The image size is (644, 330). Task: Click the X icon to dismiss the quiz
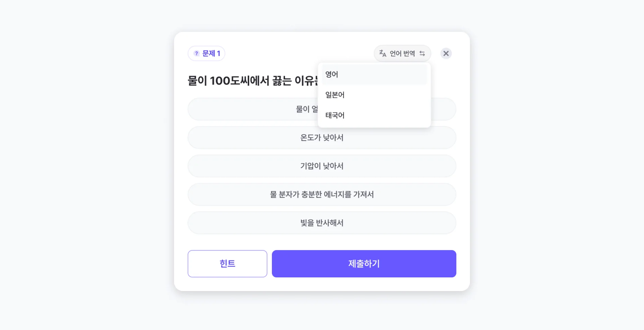446,53
